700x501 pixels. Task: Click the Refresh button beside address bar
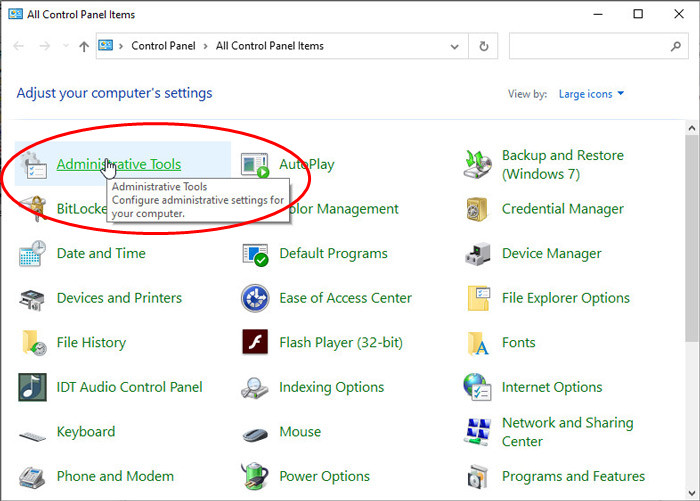tap(484, 46)
